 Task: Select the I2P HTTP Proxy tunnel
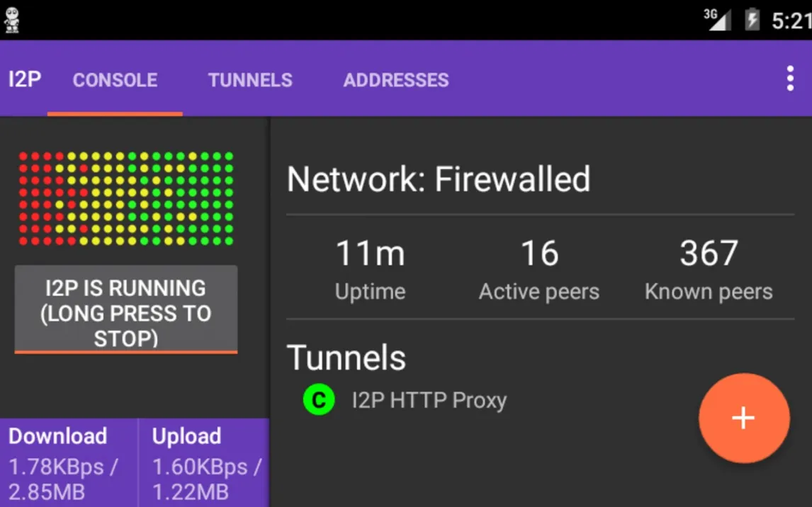(429, 401)
